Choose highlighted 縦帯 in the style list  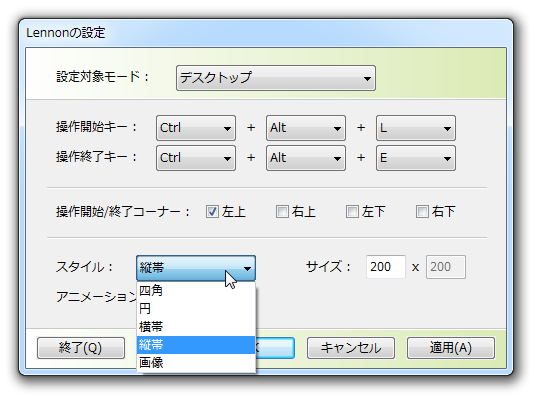tap(196, 345)
